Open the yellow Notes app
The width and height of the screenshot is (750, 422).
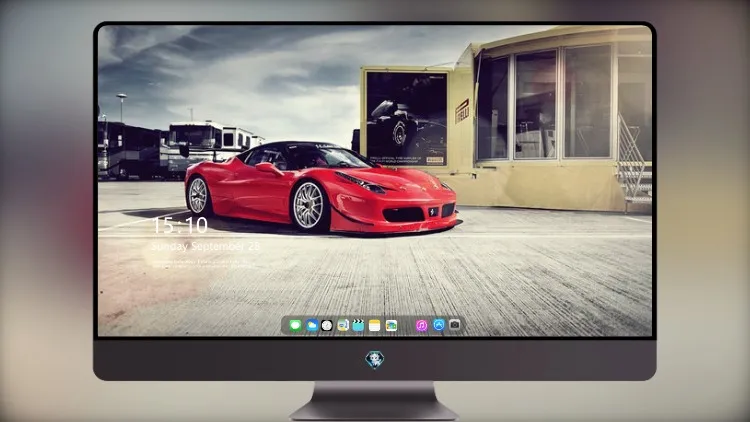[375, 325]
